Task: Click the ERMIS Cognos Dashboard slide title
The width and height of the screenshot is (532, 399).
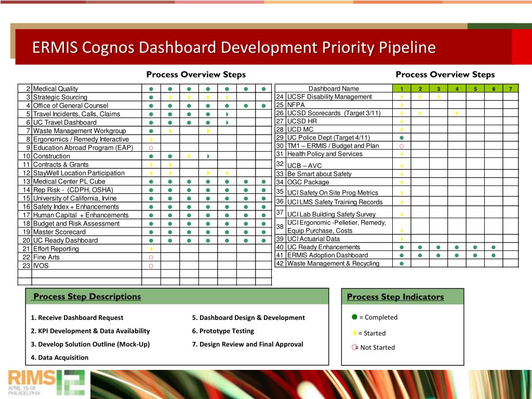Action: [234, 47]
